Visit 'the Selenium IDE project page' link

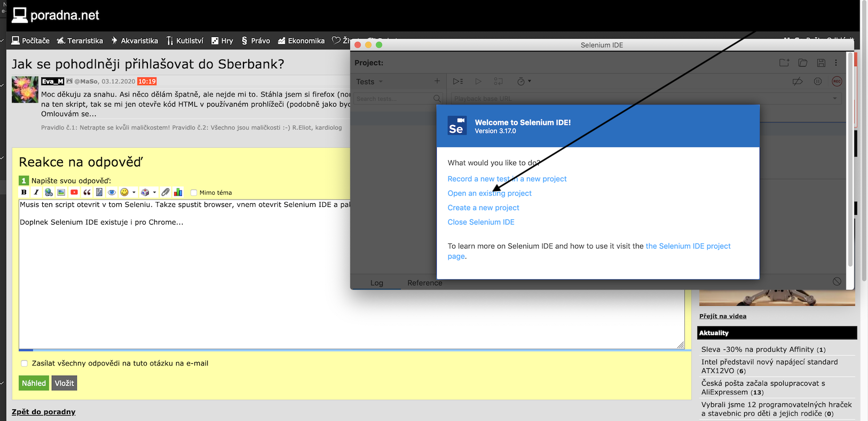click(688, 246)
